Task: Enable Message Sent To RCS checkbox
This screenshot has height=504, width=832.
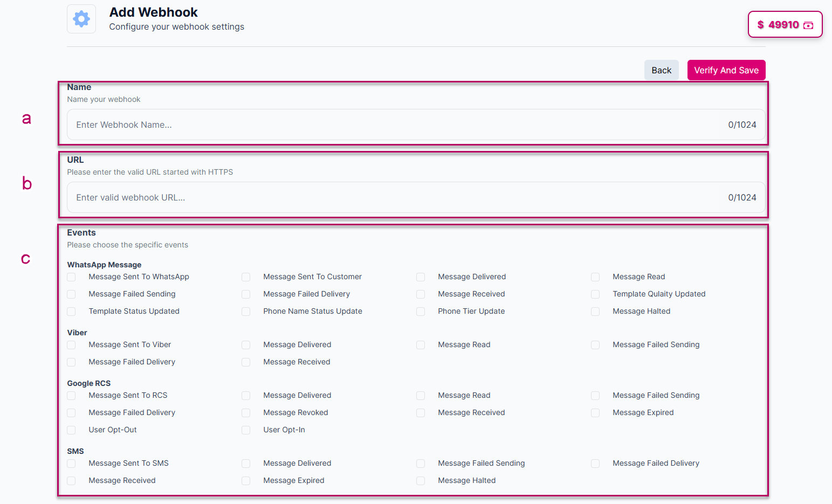Action: tap(71, 396)
